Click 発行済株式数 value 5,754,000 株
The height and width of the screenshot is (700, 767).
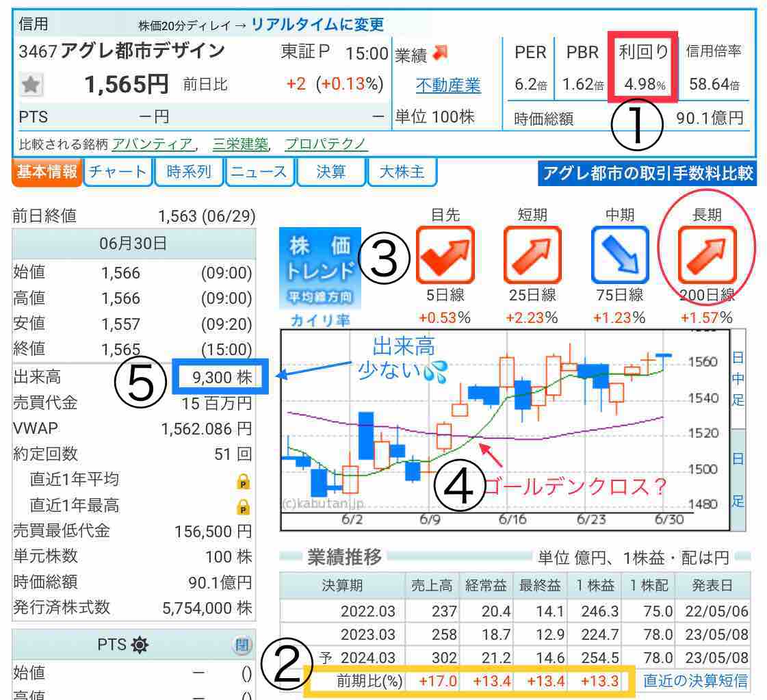pyautogui.click(x=207, y=608)
